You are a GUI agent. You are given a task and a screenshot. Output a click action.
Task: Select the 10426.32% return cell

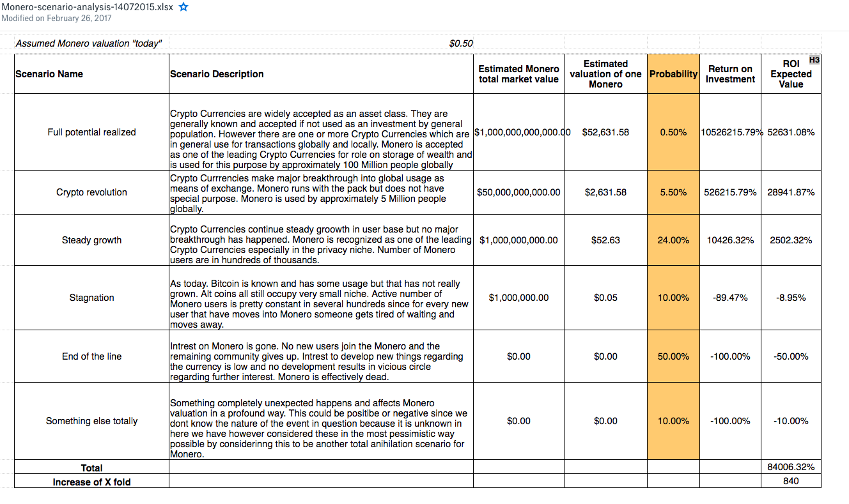pyautogui.click(x=730, y=240)
